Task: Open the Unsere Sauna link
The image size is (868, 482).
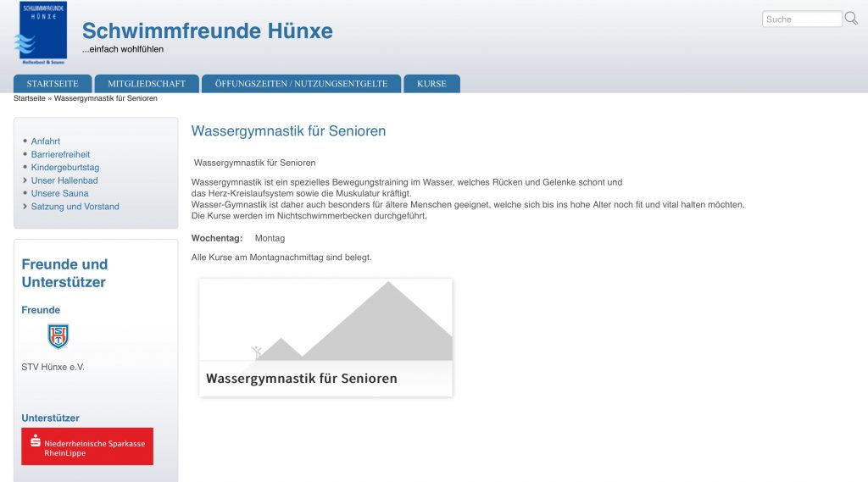Action: tap(59, 193)
